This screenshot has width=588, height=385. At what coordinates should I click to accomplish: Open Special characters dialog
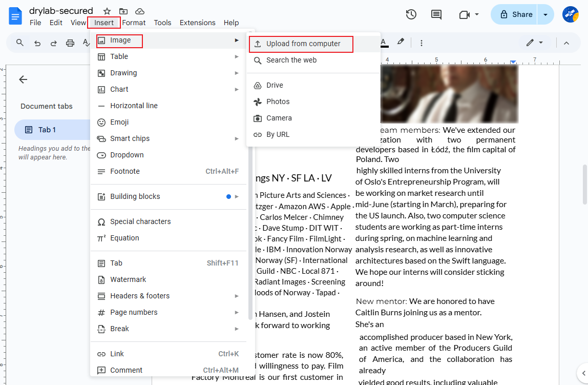169,222
